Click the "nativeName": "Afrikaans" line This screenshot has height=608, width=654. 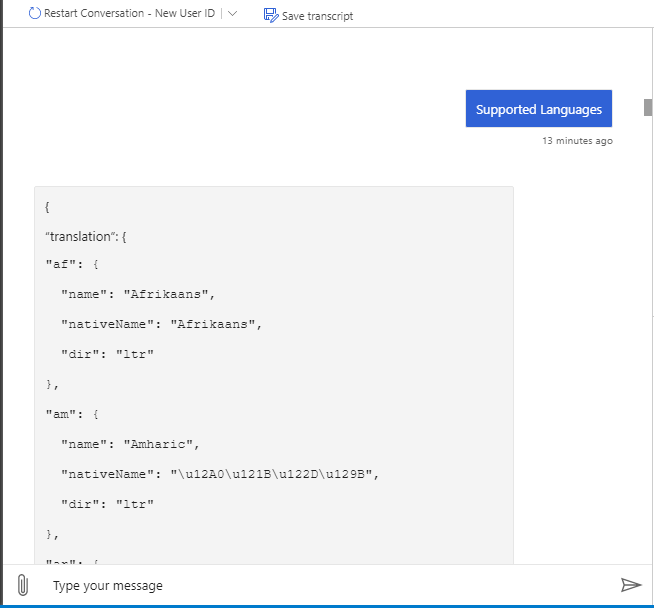[161, 324]
